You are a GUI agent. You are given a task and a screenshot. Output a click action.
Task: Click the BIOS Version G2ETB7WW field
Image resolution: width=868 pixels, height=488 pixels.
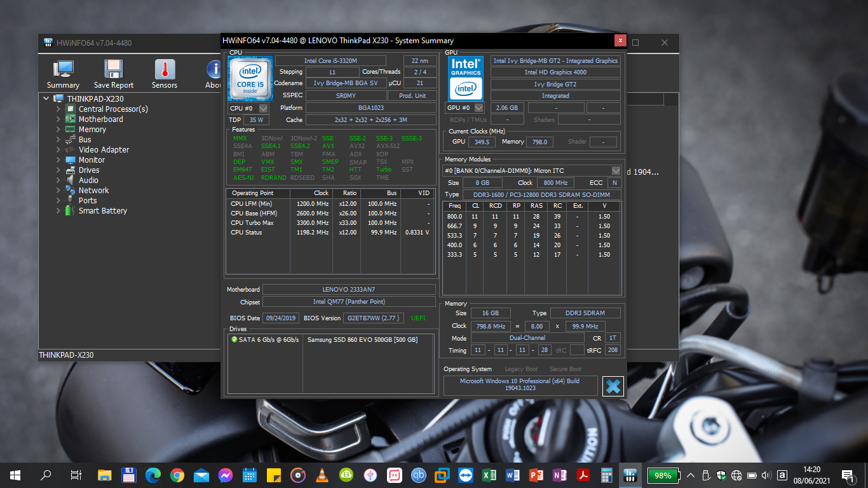(x=373, y=318)
